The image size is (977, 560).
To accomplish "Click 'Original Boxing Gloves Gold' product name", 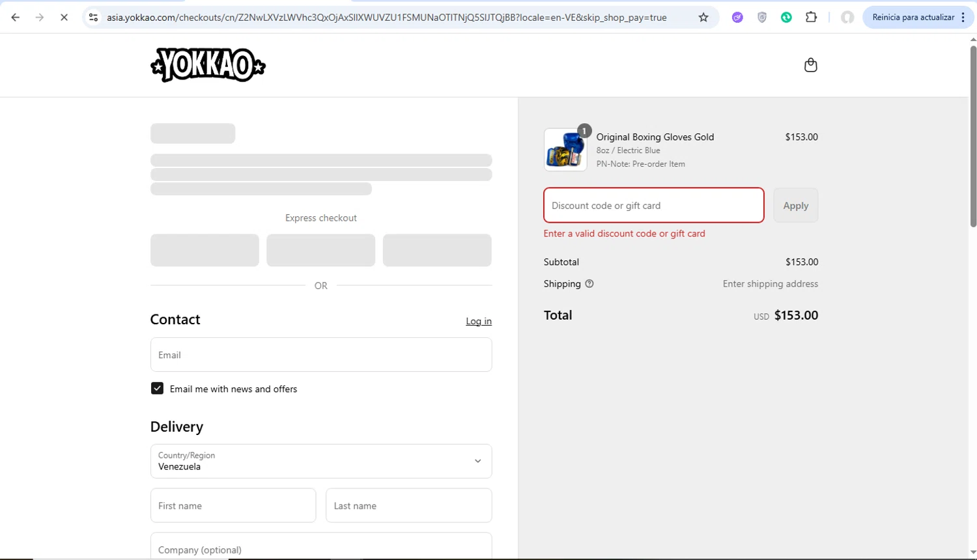I will point(655,137).
